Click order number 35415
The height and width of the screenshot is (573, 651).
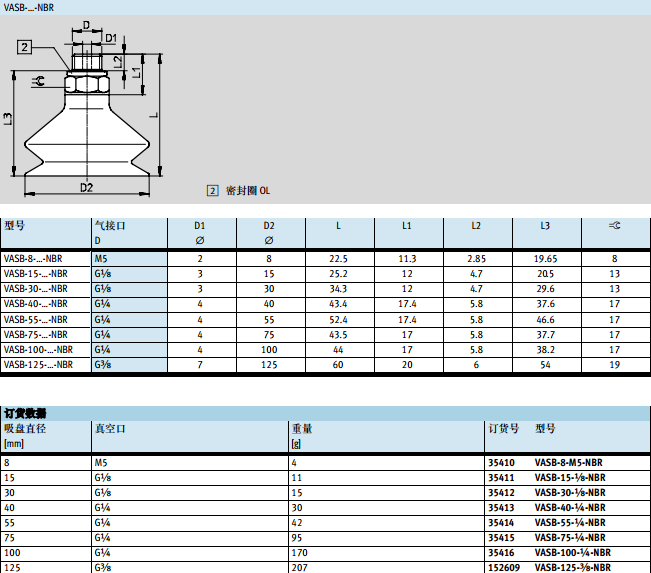(501, 537)
